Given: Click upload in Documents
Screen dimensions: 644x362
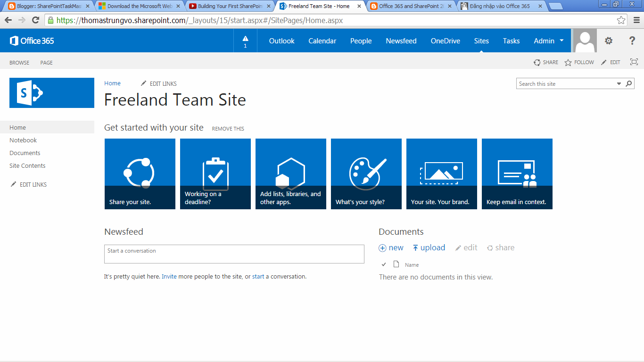Looking at the screenshot, I should (429, 248).
